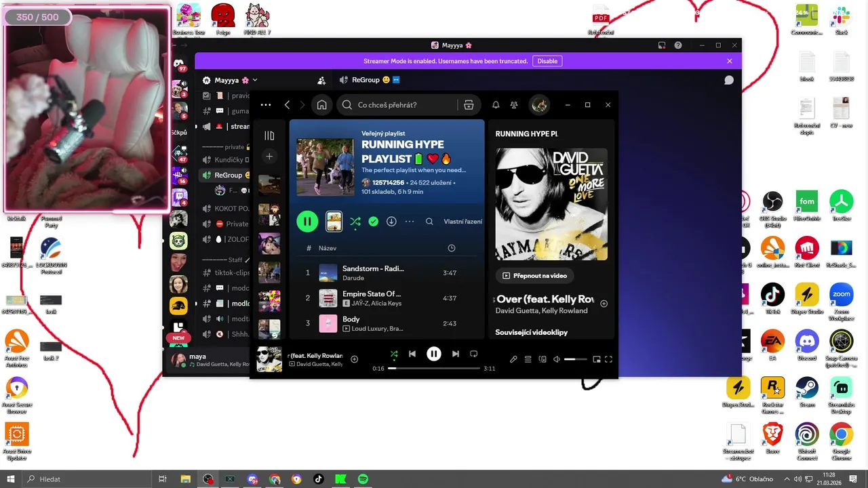Open playlist owner 125714256 profile
The image size is (868, 488).
point(388,183)
